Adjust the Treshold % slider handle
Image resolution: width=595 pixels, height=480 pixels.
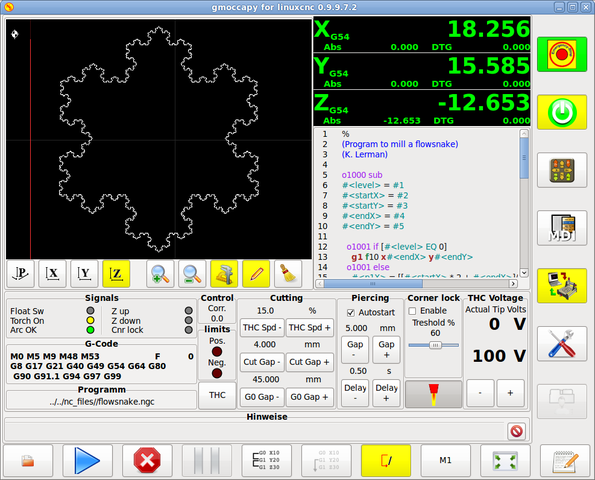(x=435, y=345)
